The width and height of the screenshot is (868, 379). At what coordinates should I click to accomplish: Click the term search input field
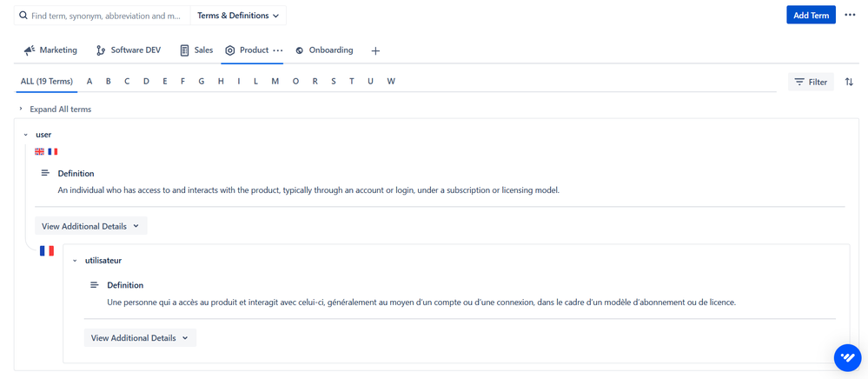tap(104, 16)
